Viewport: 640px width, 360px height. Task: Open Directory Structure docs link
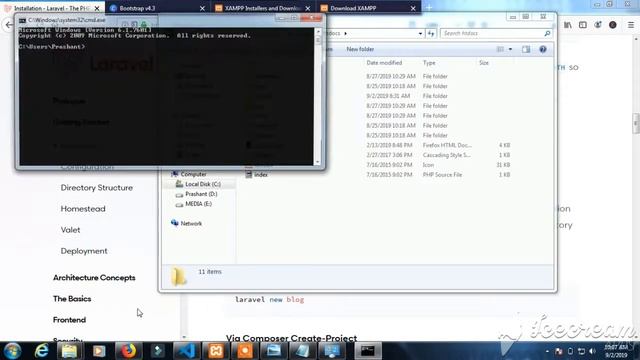(x=97, y=188)
